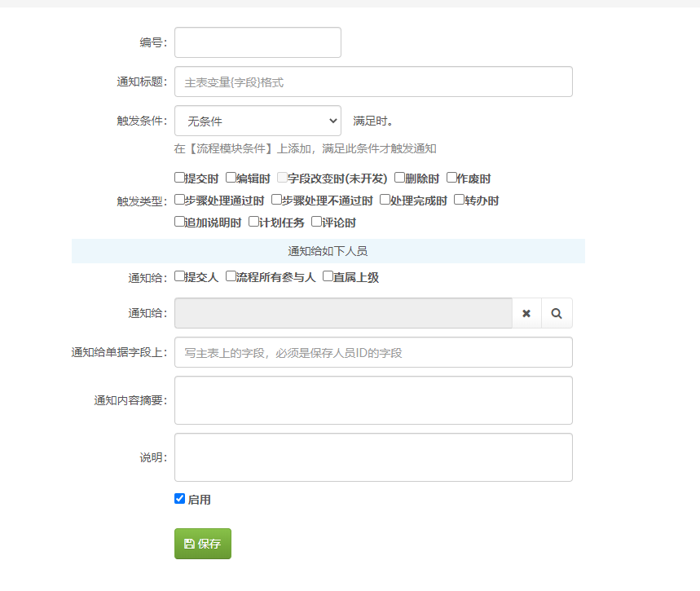Check the 追加说明时 checkbox
The height and width of the screenshot is (591, 700).
[180, 222]
